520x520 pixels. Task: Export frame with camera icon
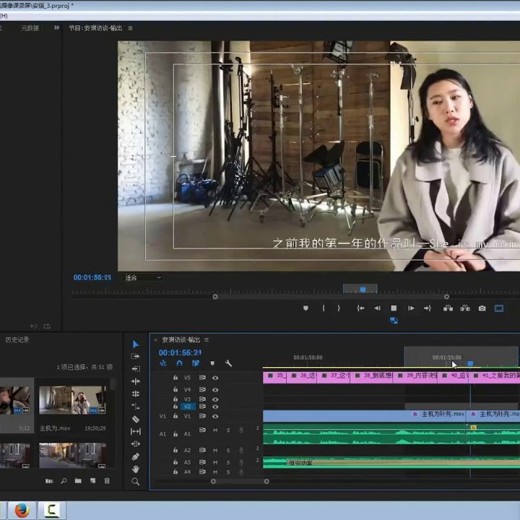pos(482,308)
